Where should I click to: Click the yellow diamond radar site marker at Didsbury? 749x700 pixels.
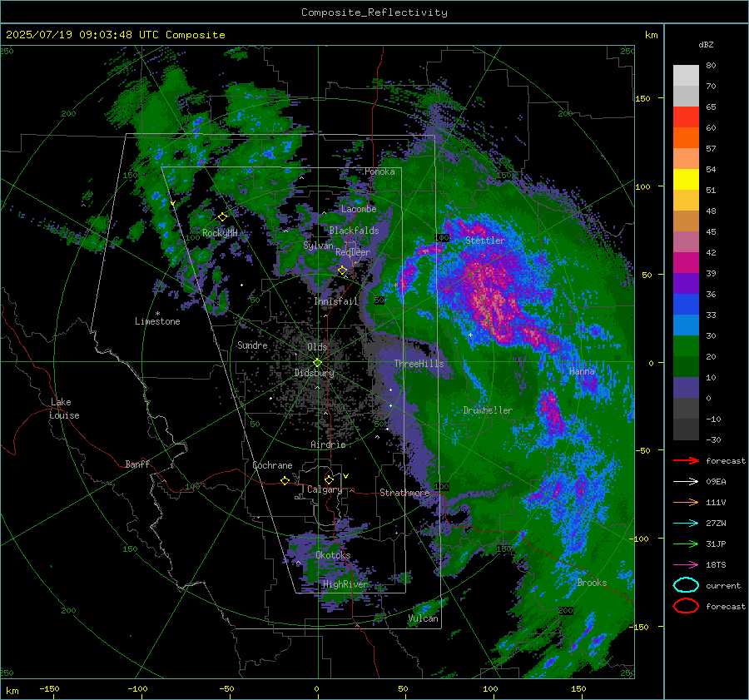[317, 363]
